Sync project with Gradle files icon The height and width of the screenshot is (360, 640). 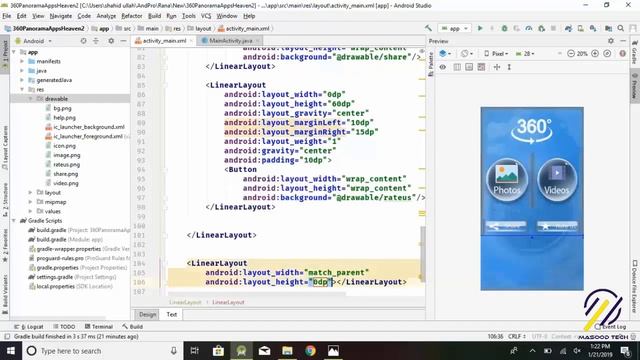pyautogui.click(x=568, y=28)
